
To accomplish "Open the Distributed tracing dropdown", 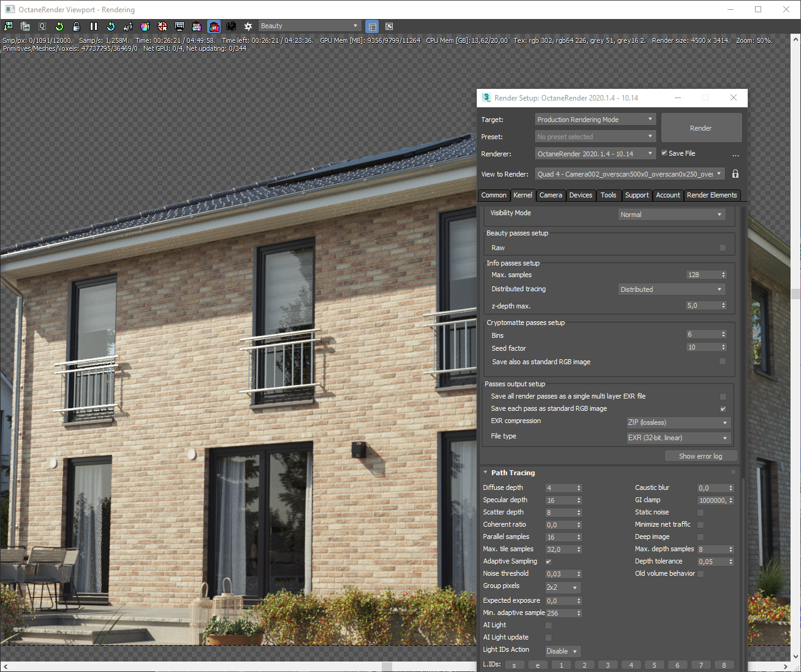I will (x=672, y=289).
